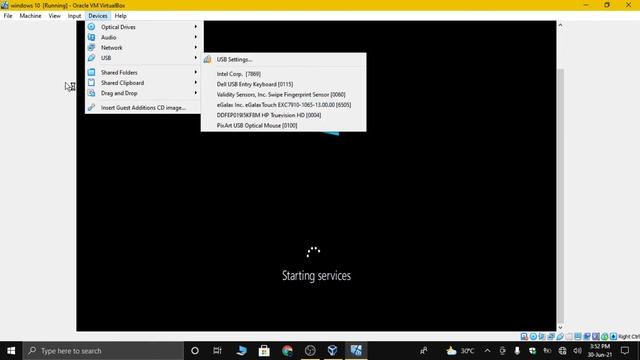Open USB Settings from the submenu
The image size is (640, 360).
click(283, 60)
